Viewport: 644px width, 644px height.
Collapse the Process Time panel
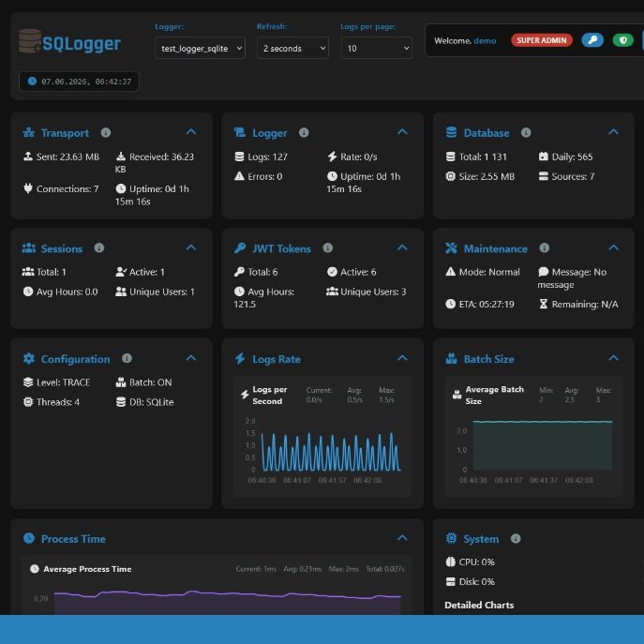click(402, 538)
